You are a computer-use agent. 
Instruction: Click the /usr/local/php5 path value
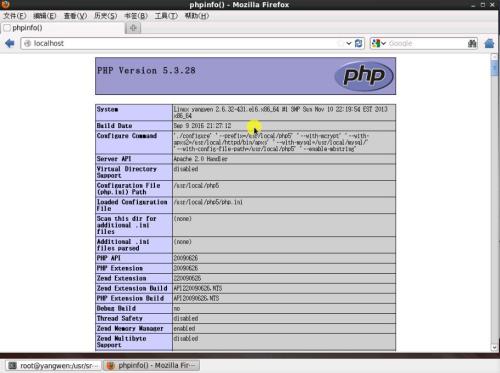[x=196, y=185]
